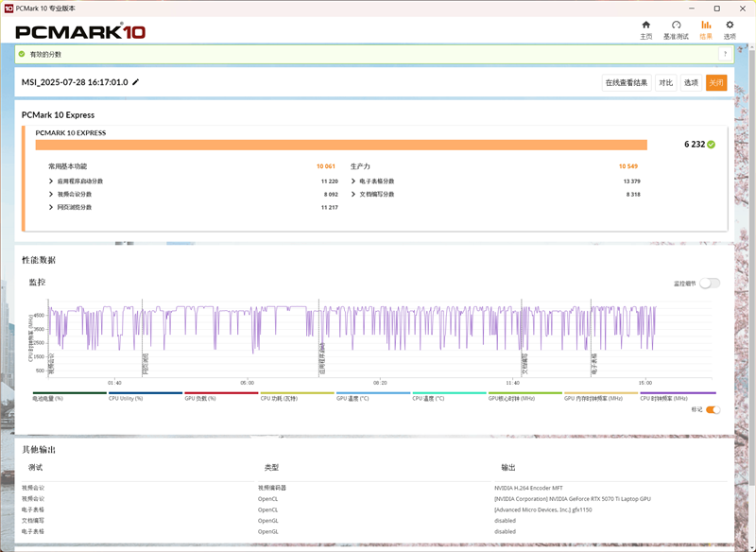Enable the 监控细节 toggle switch

709,283
